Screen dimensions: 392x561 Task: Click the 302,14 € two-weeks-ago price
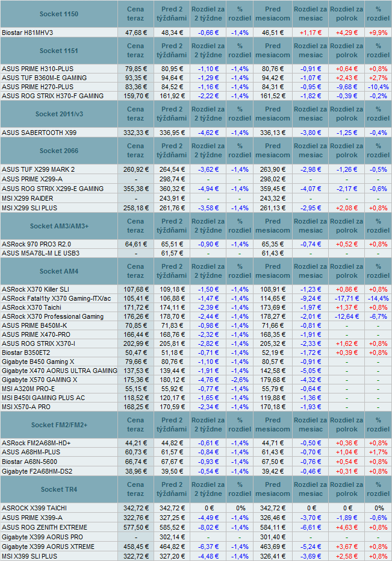(172, 537)
